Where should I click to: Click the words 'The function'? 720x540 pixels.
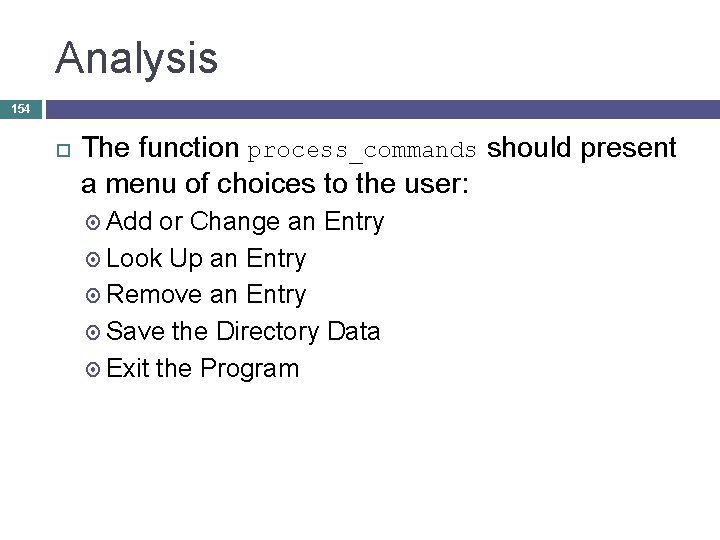pyautogui.click(x=160, y=148)
